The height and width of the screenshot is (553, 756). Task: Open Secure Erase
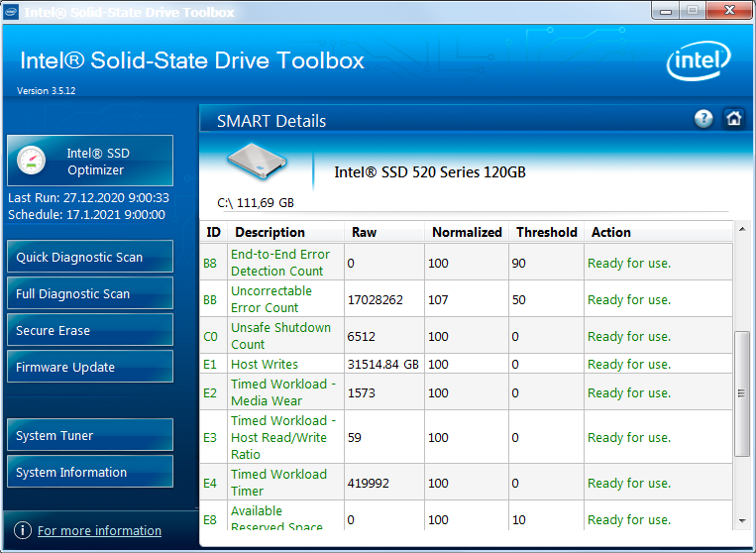pyautogui.click(x=89, y=330)
